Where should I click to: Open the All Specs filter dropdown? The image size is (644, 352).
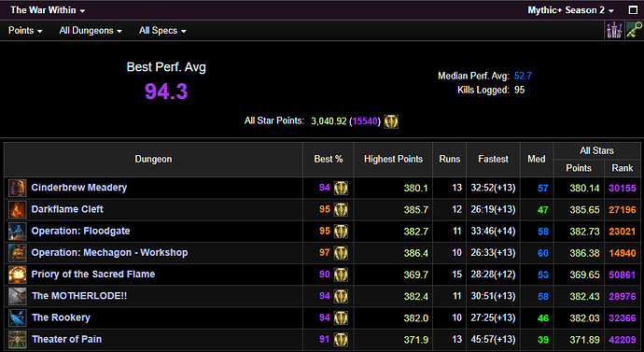[162, 31]
